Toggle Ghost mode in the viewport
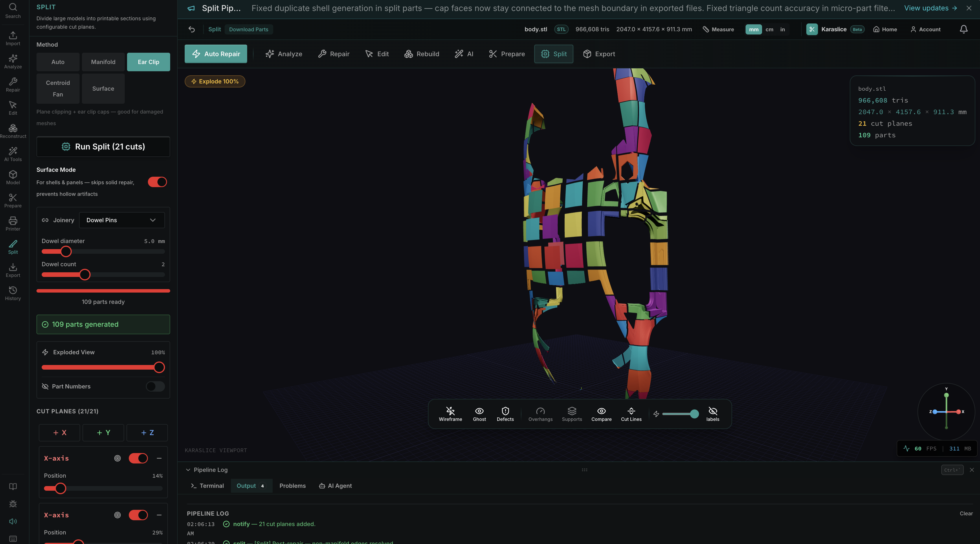The image size is (980, 544). coord(479,414)
